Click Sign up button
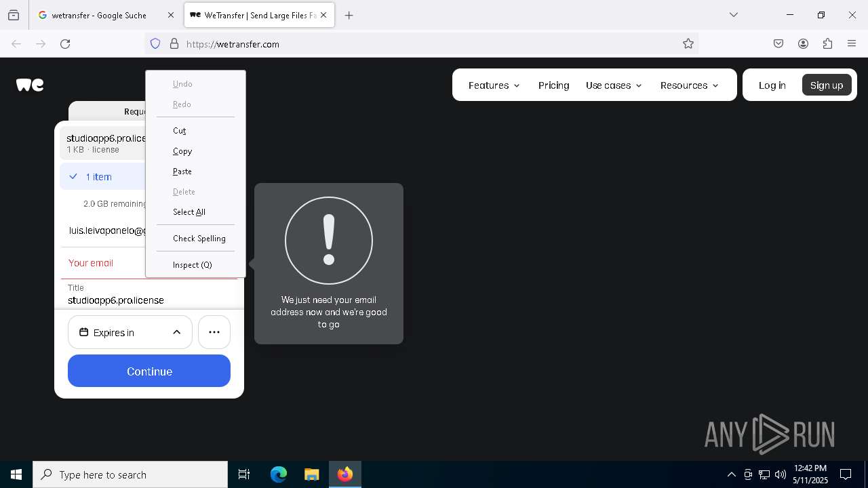Viewport: 868px width, 488px height. pos(827,85)
